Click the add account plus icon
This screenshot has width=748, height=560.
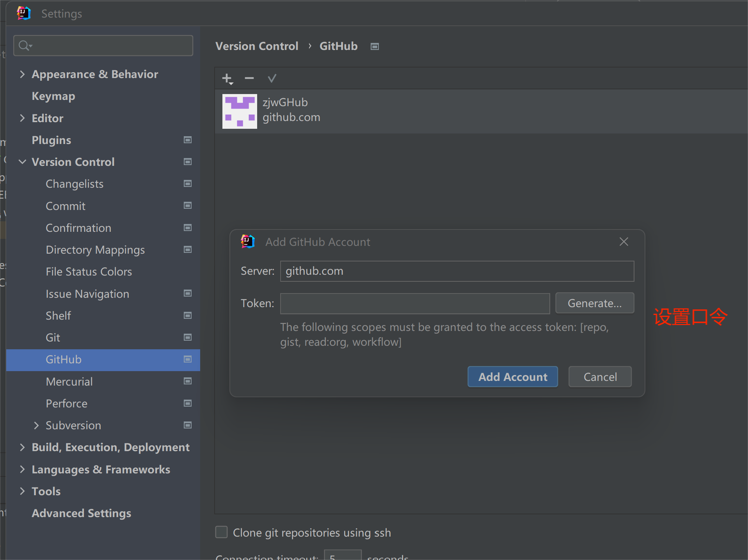click(227, 79)
